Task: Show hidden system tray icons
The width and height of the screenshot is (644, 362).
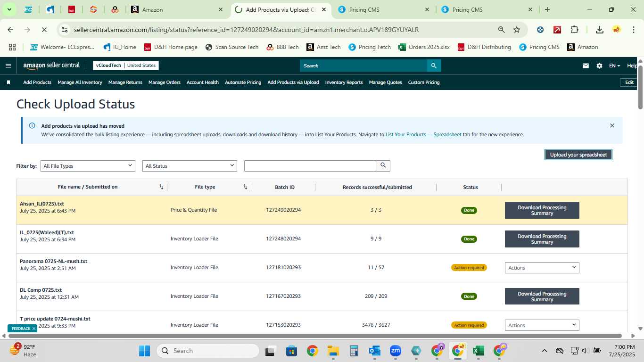Action: click(544, 351)
